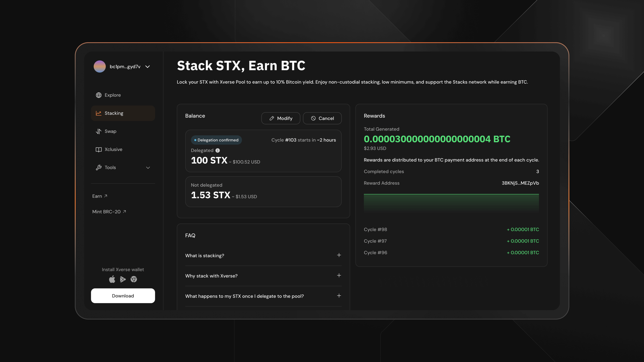644x362 pixels.
Task: Click the Total Generated BTC amount
Action: tap(437, 139)
